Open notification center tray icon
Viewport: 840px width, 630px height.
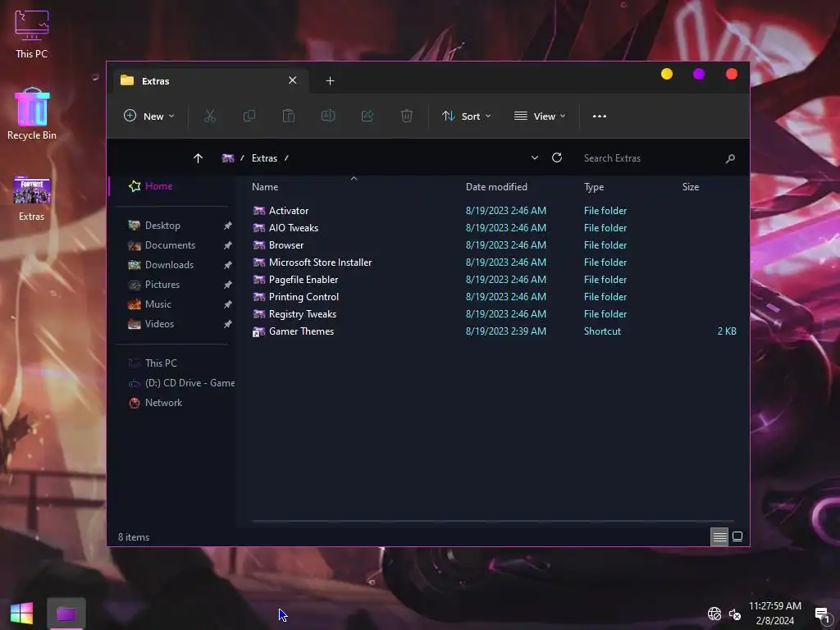coord(822,614)
